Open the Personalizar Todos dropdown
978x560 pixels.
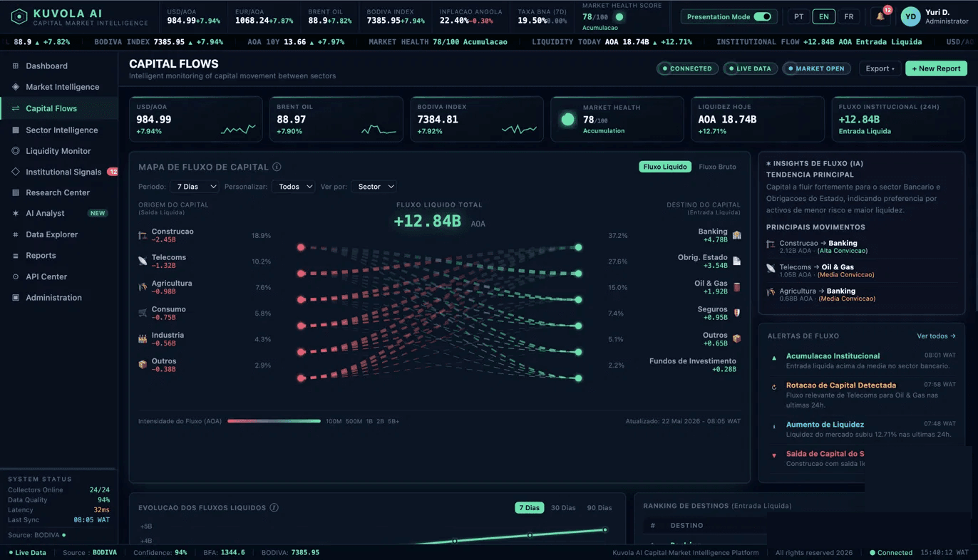coord(293,187)
